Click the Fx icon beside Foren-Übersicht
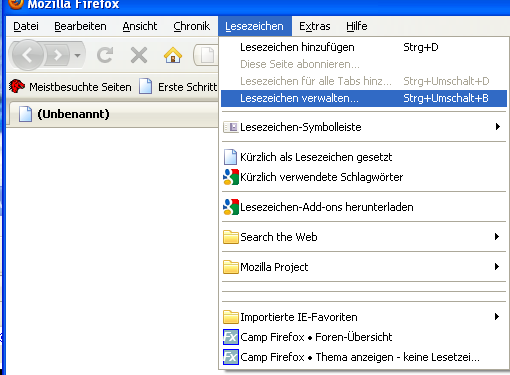This screenshot has width=510, height=375. tap(231, 337)
